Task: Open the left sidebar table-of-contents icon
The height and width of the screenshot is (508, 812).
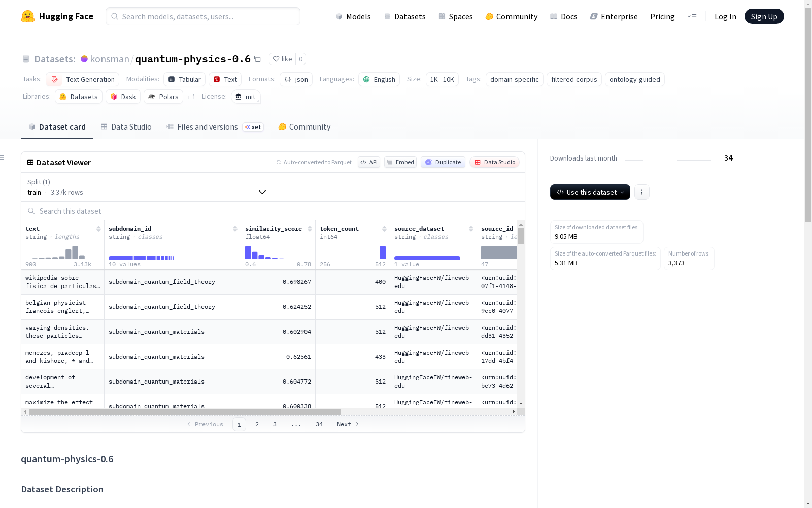Action: 3,157
